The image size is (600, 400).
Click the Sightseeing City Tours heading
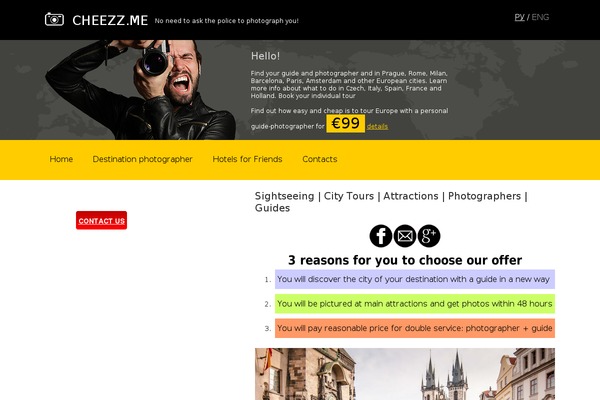click(x=391, y=202)
